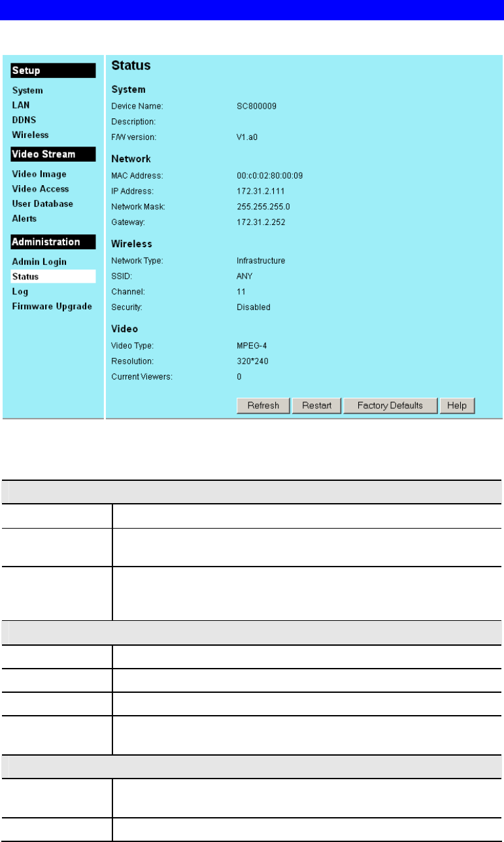Click the MAC Address label
Image resolution: width=504 pixels, height=842 pixels.
pyautogui.click(x=137, y=175)
